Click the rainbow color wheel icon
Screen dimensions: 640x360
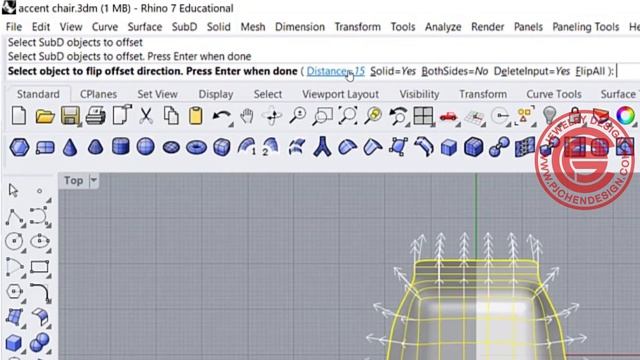pyautogui.click(x=625, y=116)
